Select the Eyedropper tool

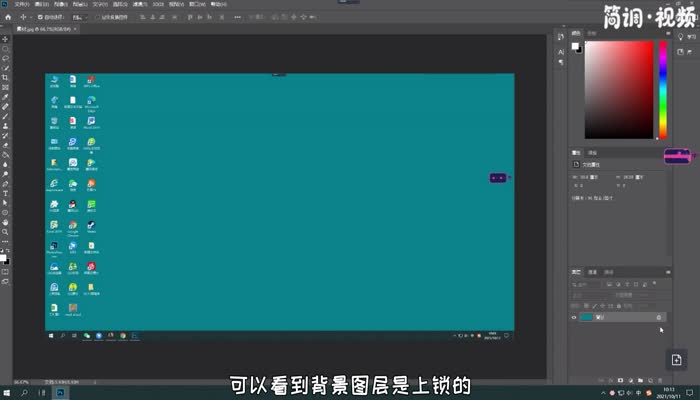[5, 97]
